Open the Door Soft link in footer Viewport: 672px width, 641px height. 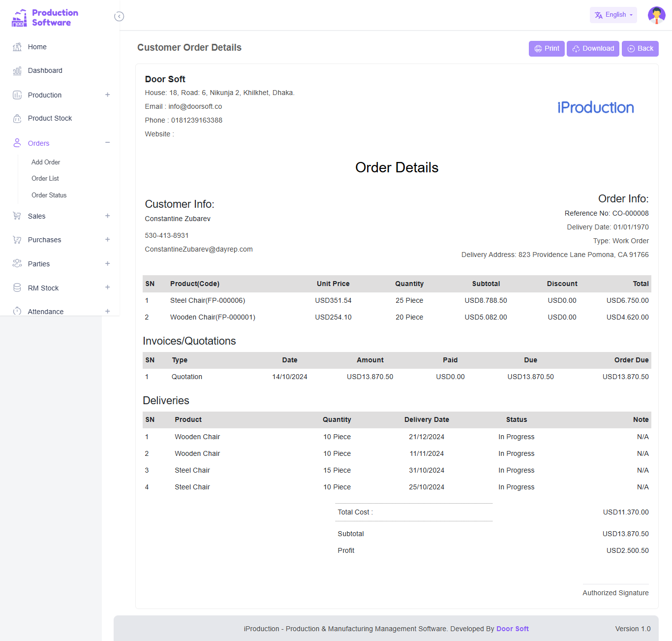(x=512, y=629)
